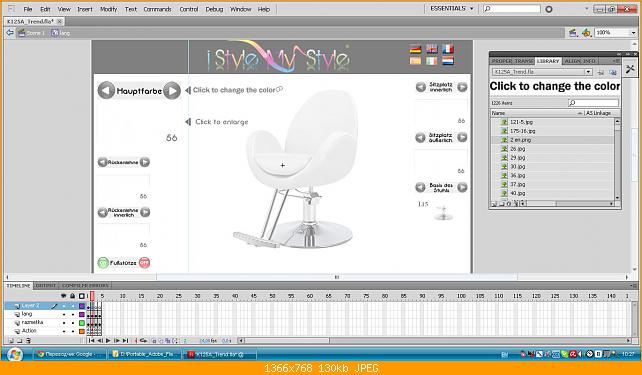Open the ESSENTIALS workspace dropdown
This screenshot has height=375, width=642.
pyautogui.click(x=452, y=8)
